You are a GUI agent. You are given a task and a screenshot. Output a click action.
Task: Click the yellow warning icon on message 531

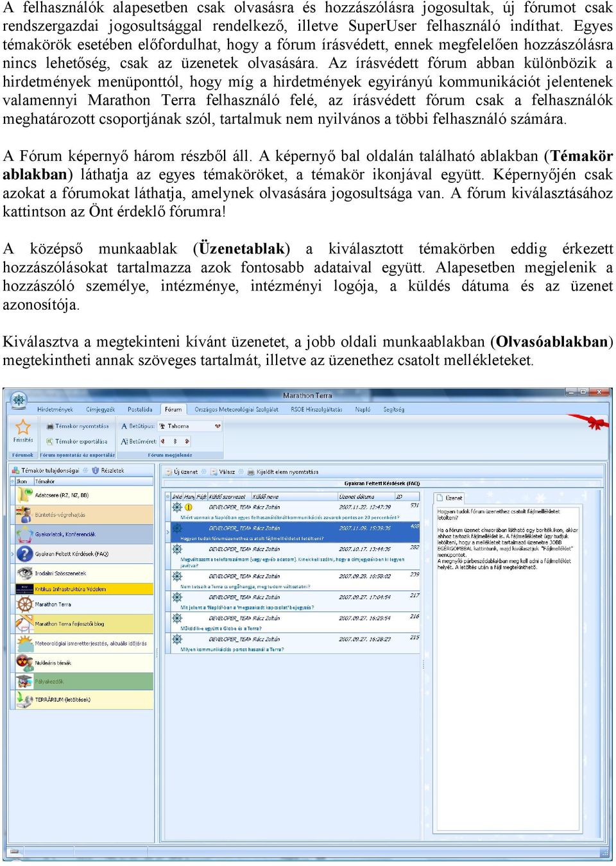coord(189,507)
